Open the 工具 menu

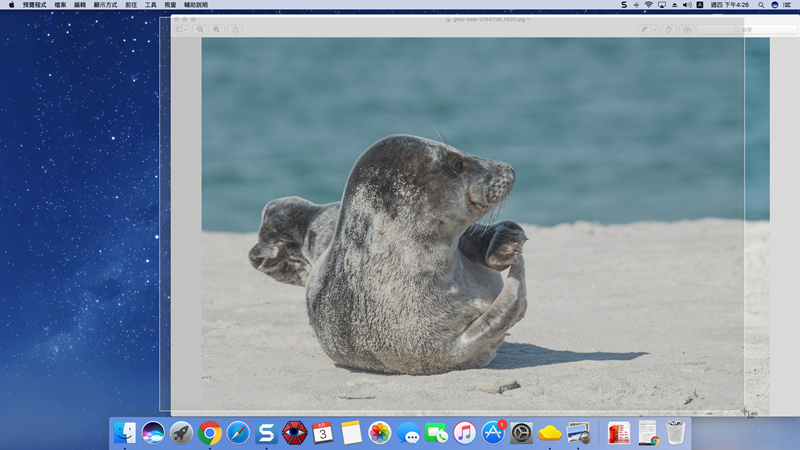(150, 5)
